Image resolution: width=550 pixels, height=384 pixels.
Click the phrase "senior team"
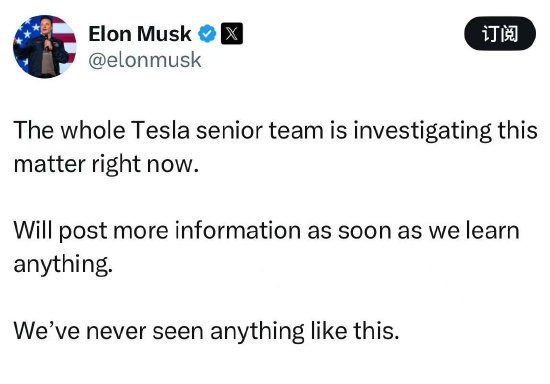coord(260,130)
